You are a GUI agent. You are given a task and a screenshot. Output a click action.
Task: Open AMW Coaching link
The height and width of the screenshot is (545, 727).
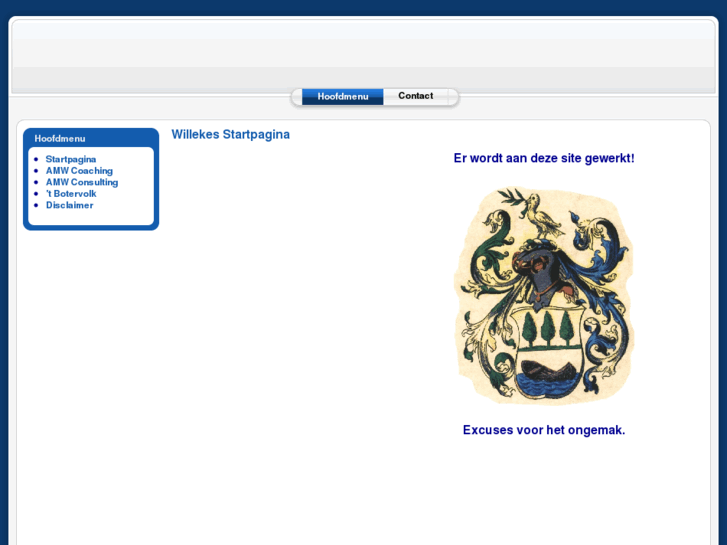tap(79, 171)
